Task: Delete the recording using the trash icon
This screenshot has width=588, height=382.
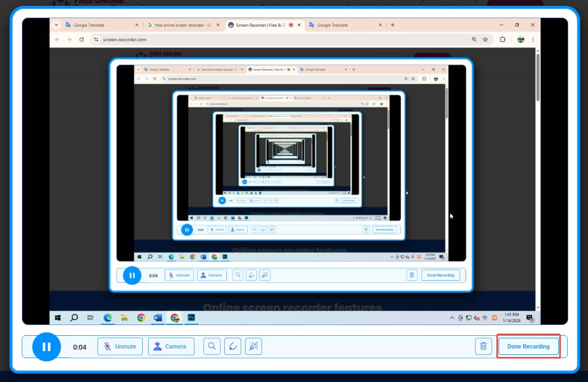Action: (484, 346)
